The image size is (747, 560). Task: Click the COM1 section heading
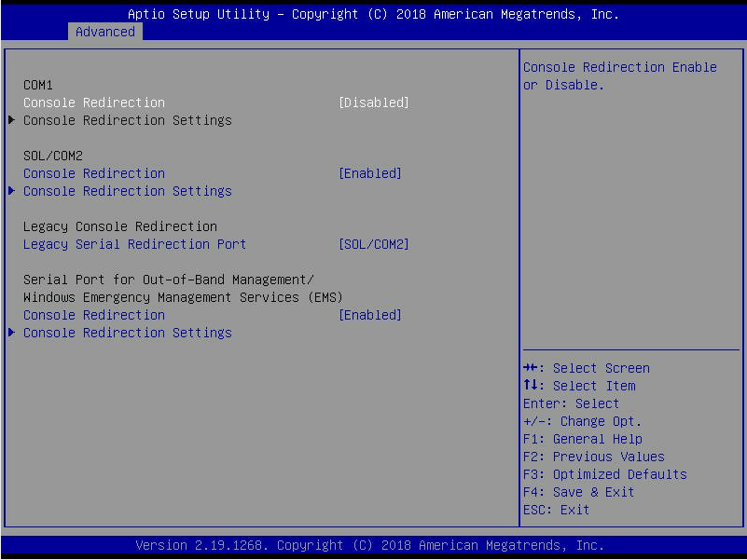[38, 85]
